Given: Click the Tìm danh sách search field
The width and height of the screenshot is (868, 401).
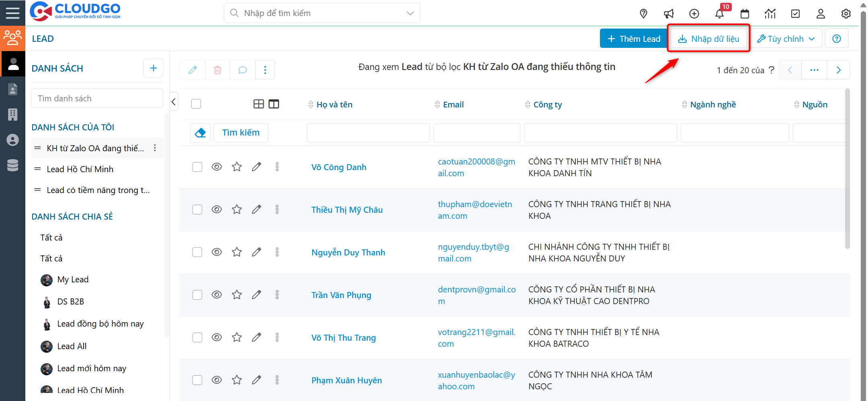Looking at the screenshot, I should coord(97,99).
